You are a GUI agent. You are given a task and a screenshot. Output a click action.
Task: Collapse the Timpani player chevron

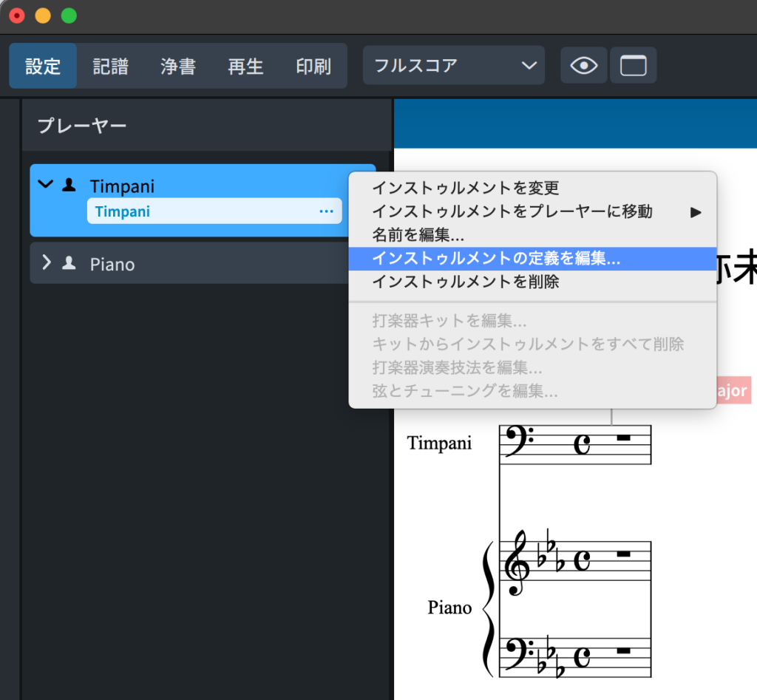46,185
